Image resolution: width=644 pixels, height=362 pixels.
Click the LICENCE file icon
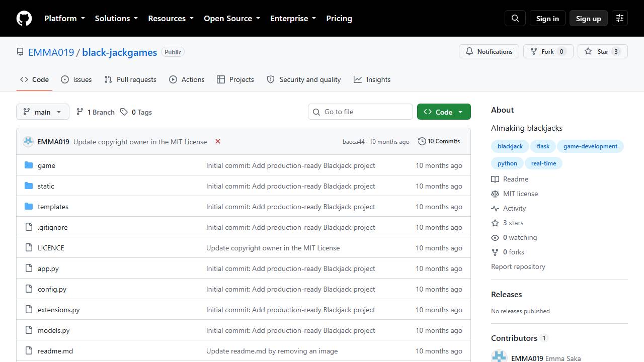[x=29, y=248]
